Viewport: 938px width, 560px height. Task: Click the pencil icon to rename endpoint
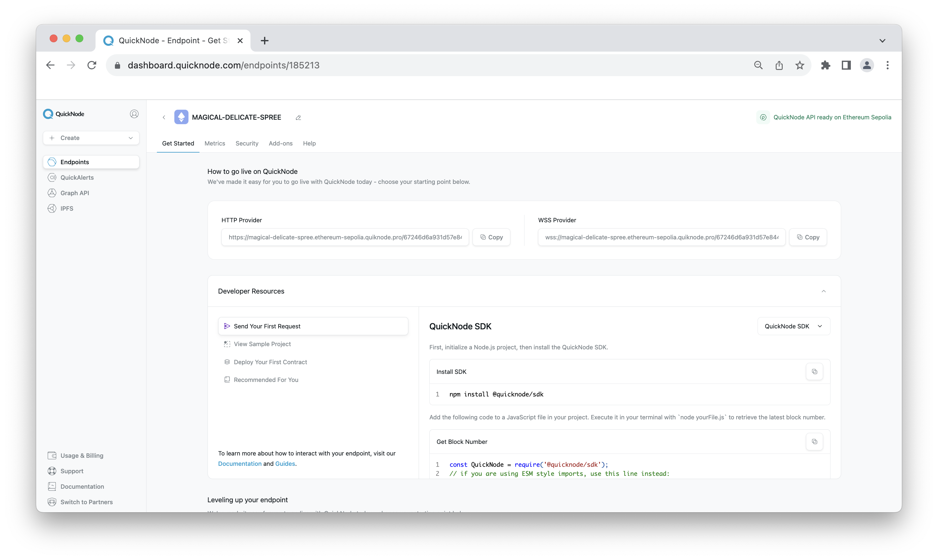pos(298,118)
